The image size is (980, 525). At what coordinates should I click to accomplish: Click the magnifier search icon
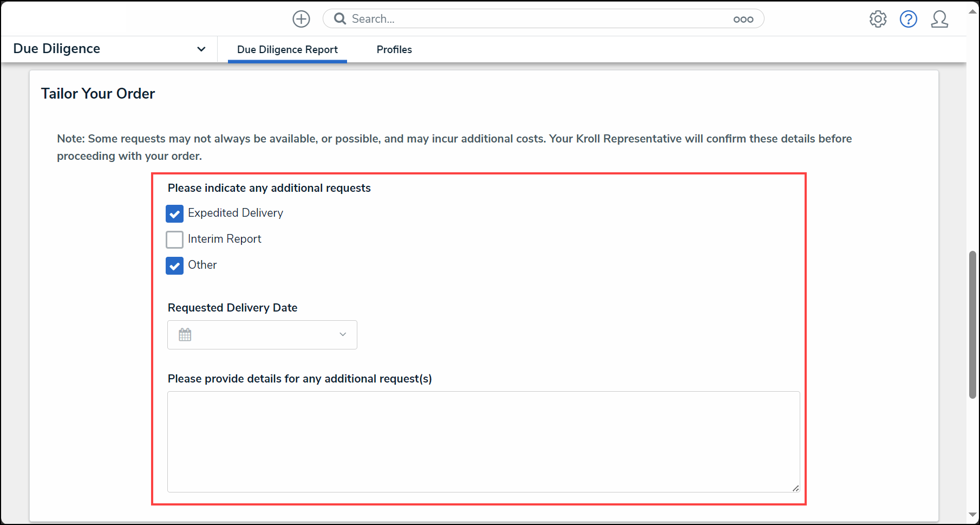click(340, 19)
